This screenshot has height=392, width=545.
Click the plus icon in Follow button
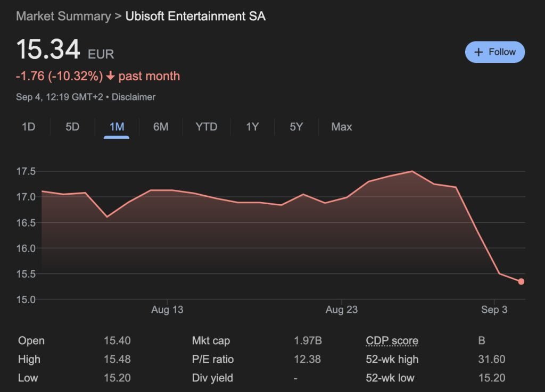[x=478, y=52]
